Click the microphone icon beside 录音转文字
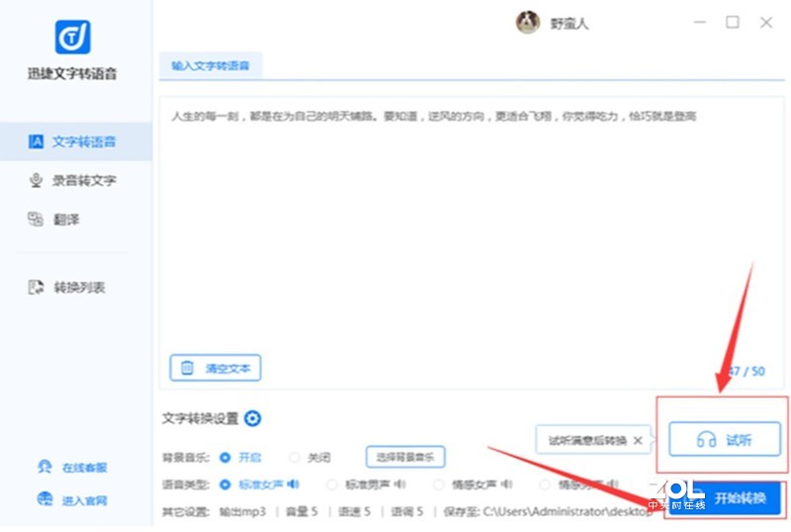This screenshot has height=532, width=791. [36, 180]
